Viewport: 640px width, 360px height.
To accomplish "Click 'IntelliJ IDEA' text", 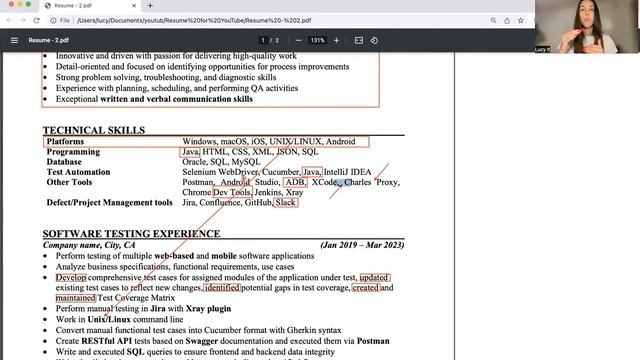I will [348, 172].
